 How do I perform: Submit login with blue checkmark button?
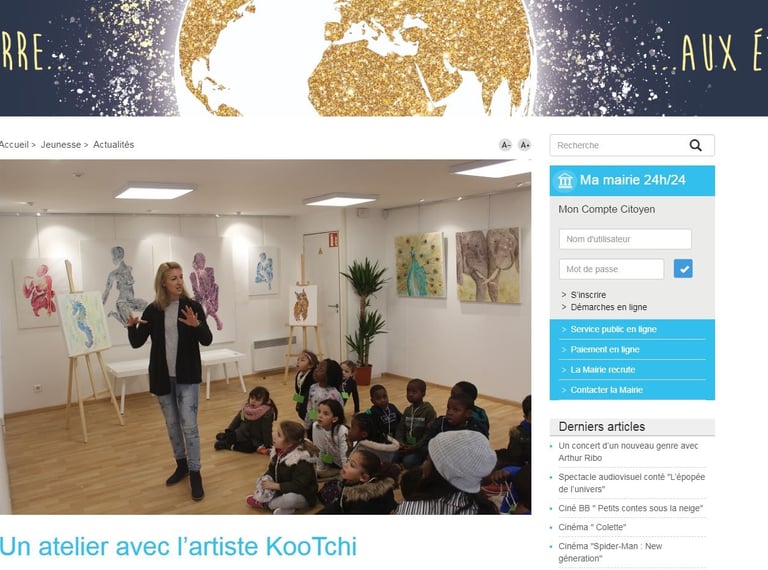pos(683,269)
